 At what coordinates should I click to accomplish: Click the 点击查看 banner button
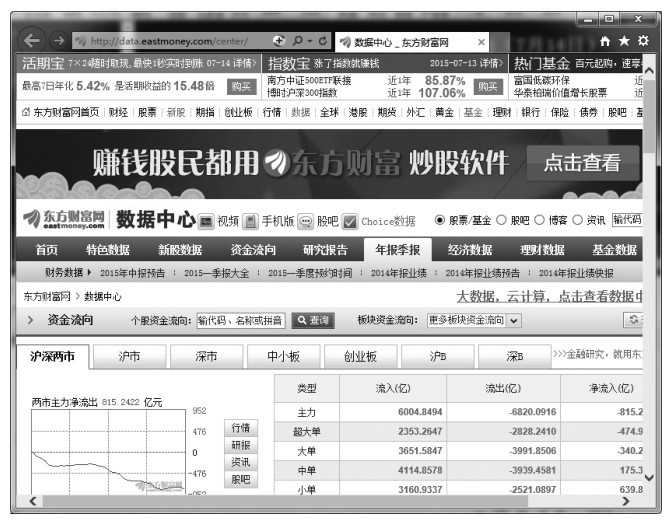coord(583,163)
